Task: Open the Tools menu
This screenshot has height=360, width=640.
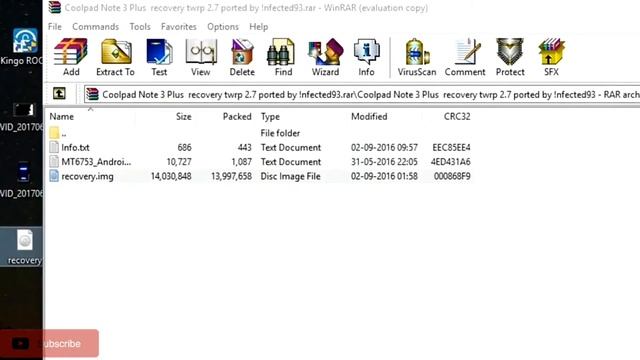Action: [140, 27]
